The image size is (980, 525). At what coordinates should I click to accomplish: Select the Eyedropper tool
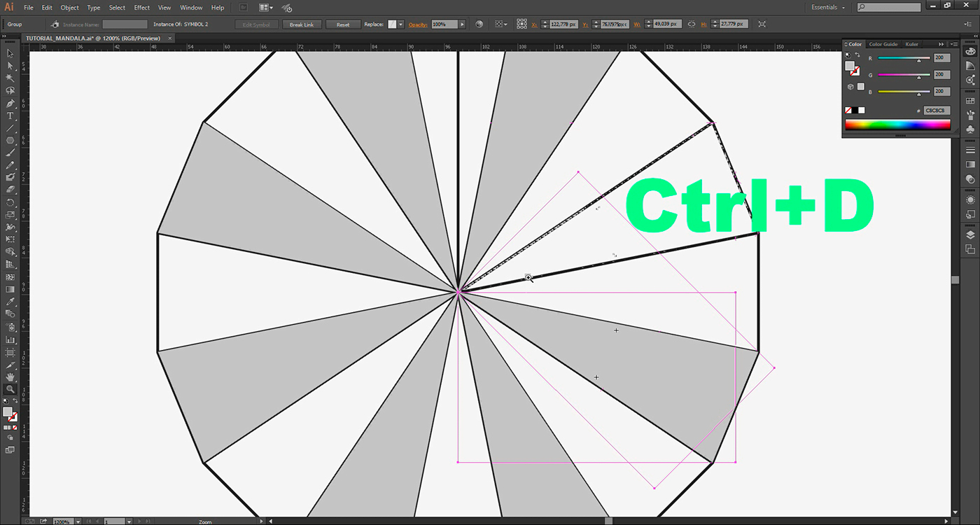[x=10, y=302]
